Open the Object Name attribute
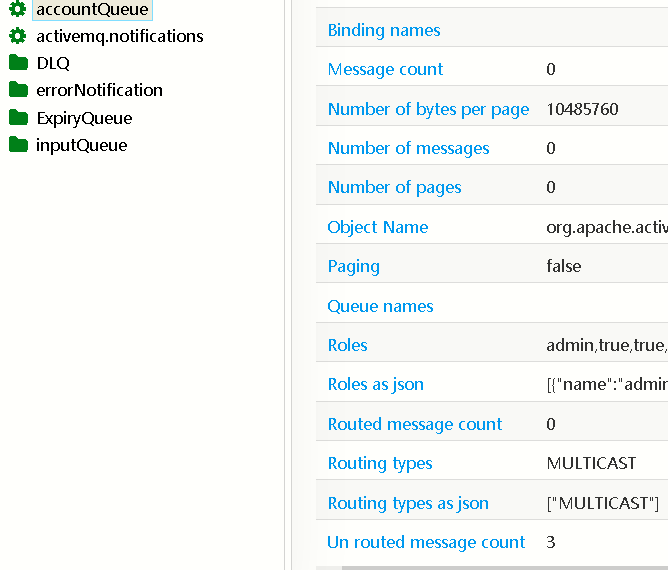The image size is (668, 570). coord(377,227)
